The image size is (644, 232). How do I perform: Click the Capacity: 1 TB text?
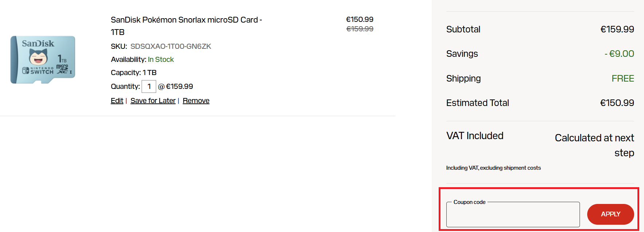tap(134, 73)
